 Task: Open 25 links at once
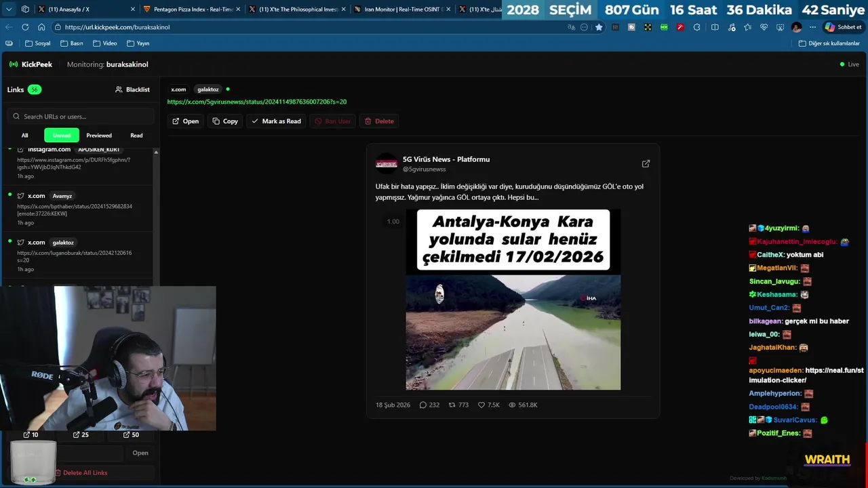tap(81, 434)
